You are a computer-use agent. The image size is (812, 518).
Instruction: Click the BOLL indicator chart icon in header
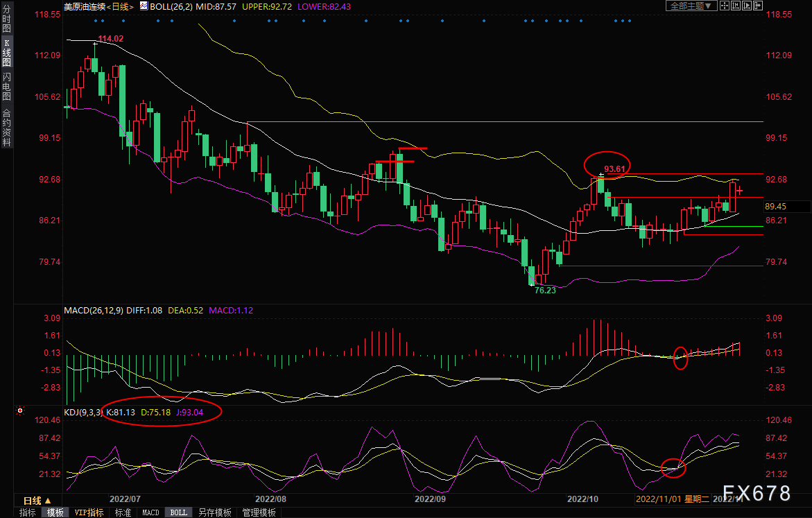tap(144, 6)
